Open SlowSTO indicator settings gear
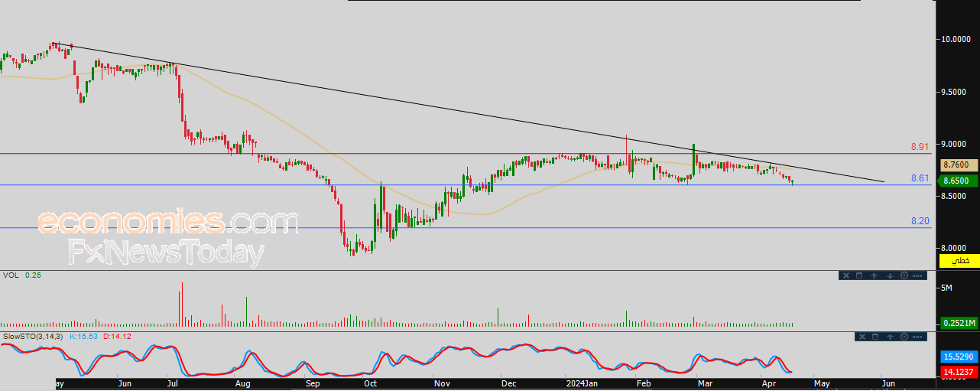This screenshot has height=391, width=980. coord(904,337)
